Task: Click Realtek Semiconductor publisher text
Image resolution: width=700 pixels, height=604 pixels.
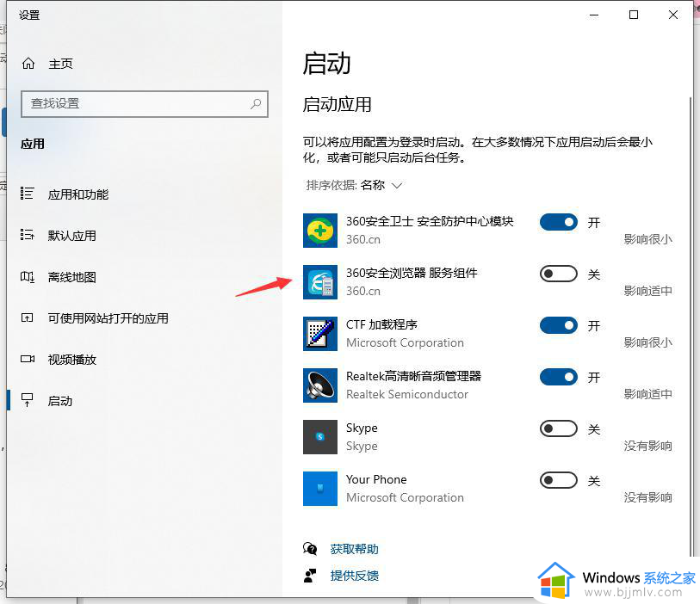Action: (x=407, y=394)
